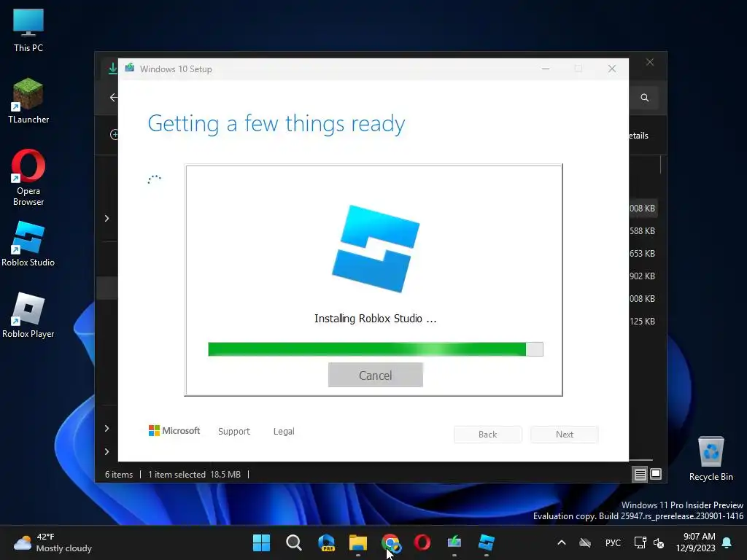Click the Explorer vertical scrollbar
This screenshot has width=747, height=560.
click(661, 165)
